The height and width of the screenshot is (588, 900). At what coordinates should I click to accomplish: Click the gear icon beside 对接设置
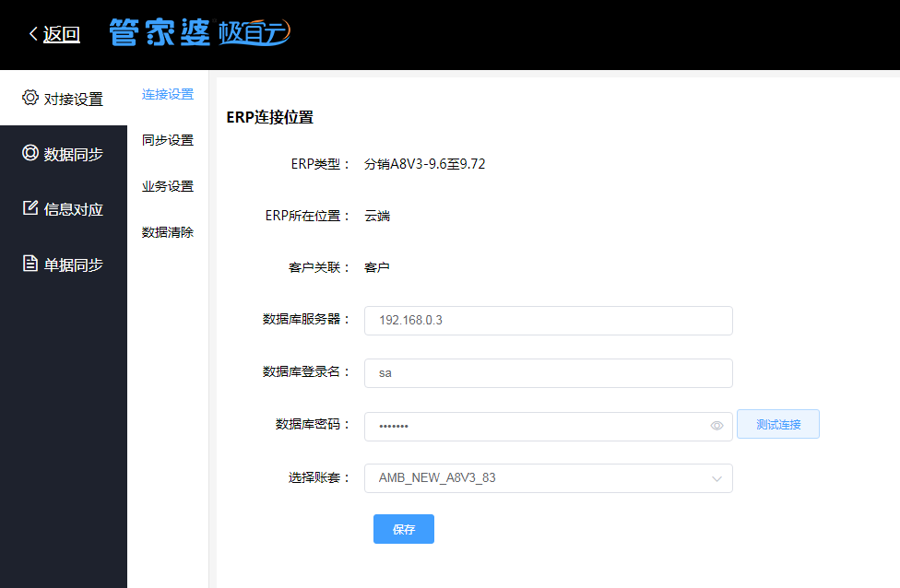click(30, 98)
